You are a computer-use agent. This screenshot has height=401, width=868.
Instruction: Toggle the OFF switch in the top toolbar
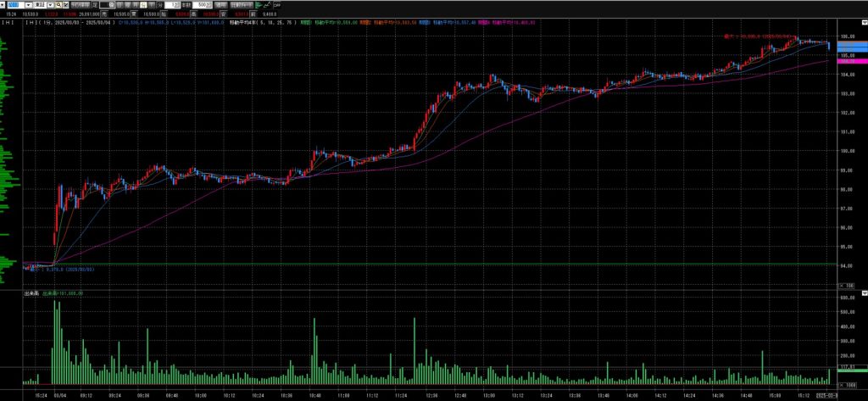(x=276, y=4)
